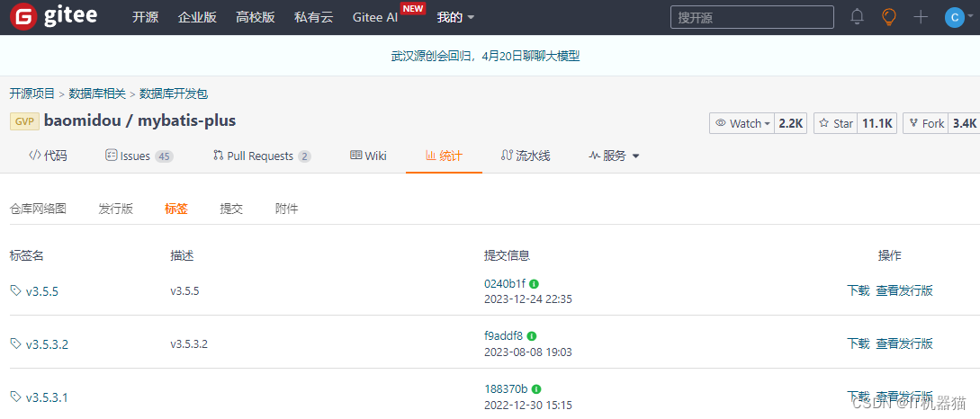Open commit 0240b1f
Image resolution: width=980 pixels, height=419 pixels.
point(505,283)
